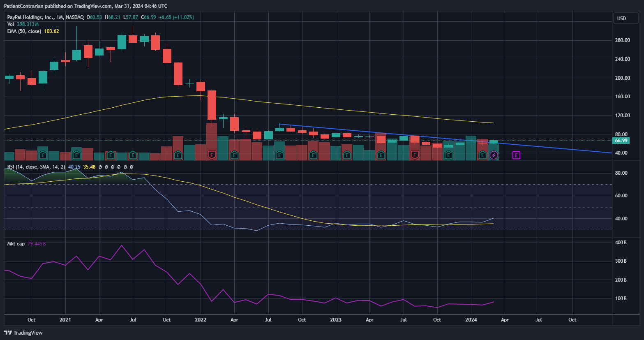This screenshot has width=644, height=340.
Task: Click the 200.00 price axis label
Action: [x=623, y=78]
